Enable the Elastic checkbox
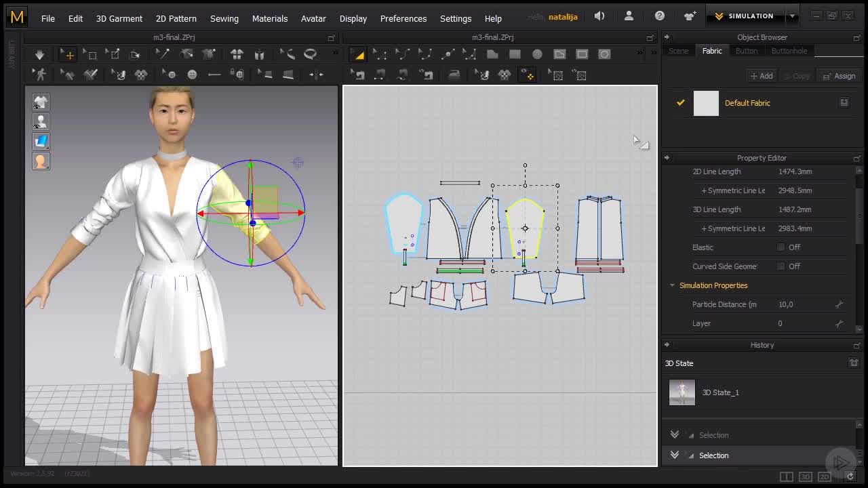The width and height of the screenshot is (868, 488). pos(781,247)
